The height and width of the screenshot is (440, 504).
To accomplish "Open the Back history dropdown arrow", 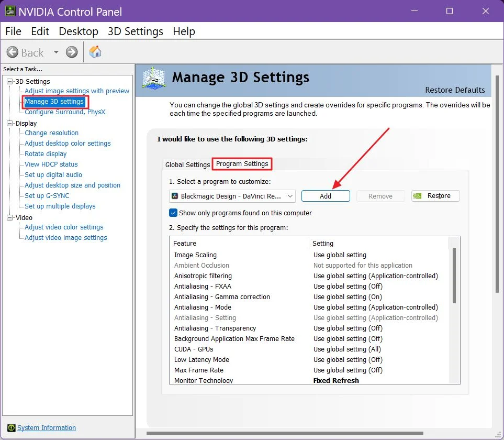I will (x=56, y=52).
